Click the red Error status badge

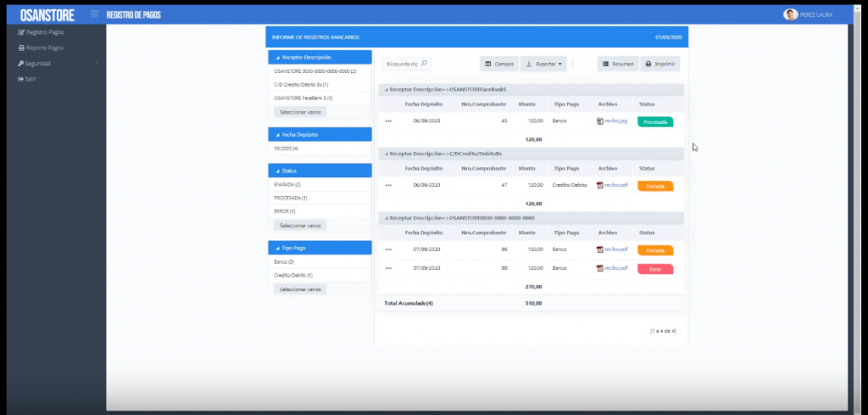pyautogui.click(x=655, y=269)
